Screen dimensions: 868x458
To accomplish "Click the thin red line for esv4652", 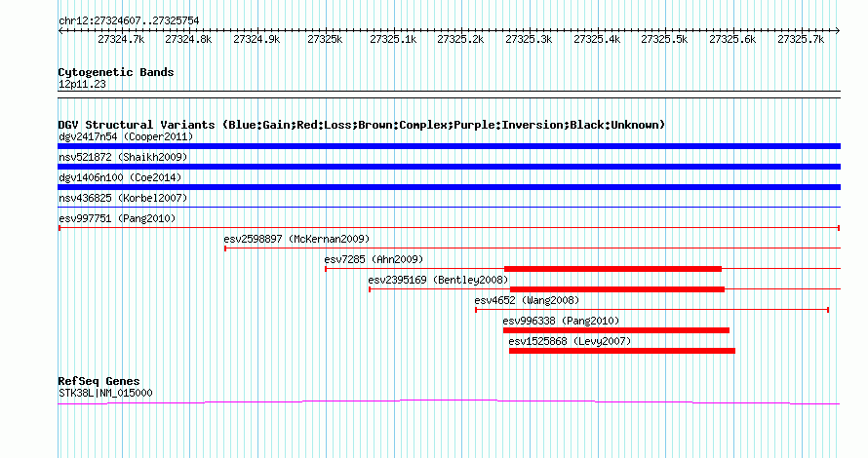I will [652, 310].
